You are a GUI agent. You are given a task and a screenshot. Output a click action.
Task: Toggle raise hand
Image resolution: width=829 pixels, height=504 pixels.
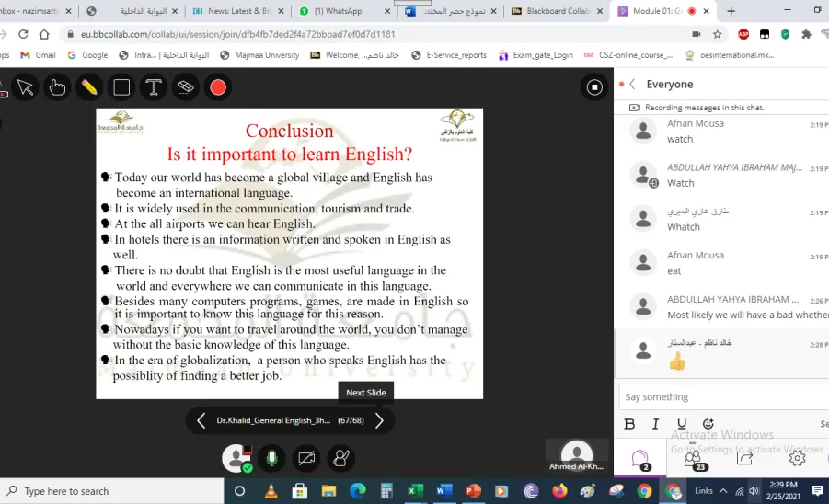coord(341,458)
